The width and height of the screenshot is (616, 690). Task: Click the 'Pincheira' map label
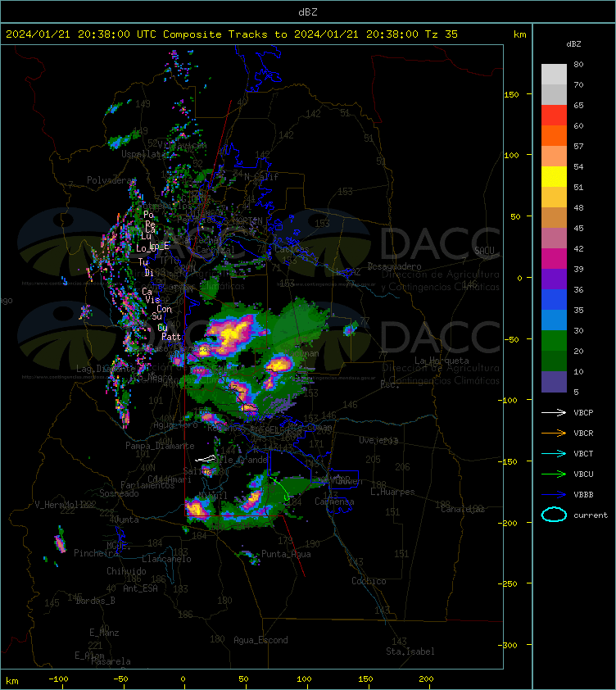point(96,552)
